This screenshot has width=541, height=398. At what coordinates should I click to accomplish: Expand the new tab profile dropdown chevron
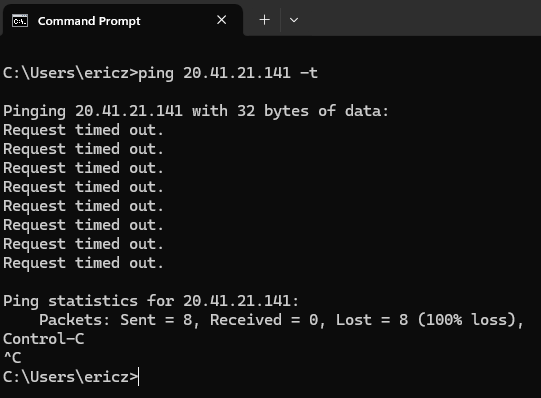point(294,20)
